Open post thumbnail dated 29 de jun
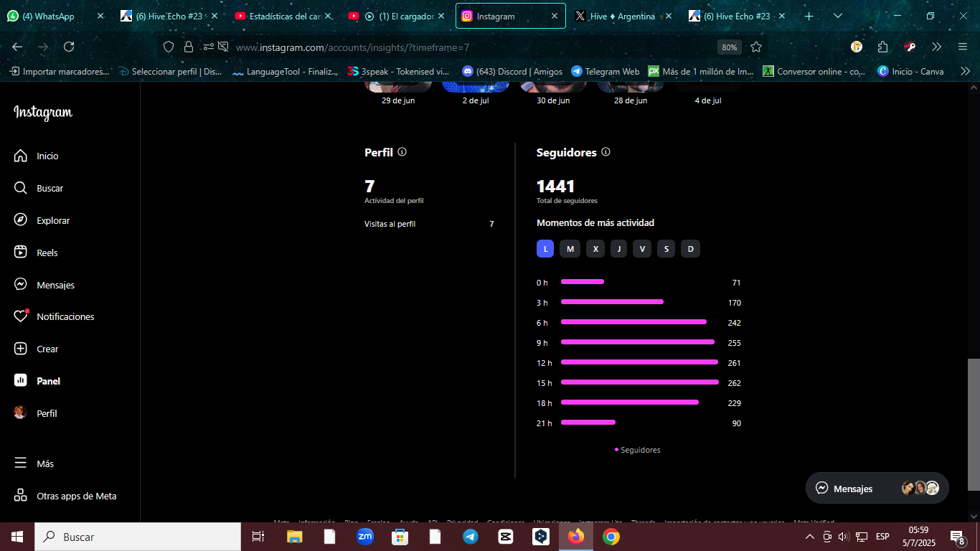 point(398,88)
